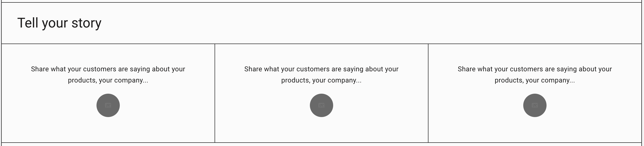Click "products, your company..." line in third column
This screenshot has width=644, height=146.
point(535,80)
